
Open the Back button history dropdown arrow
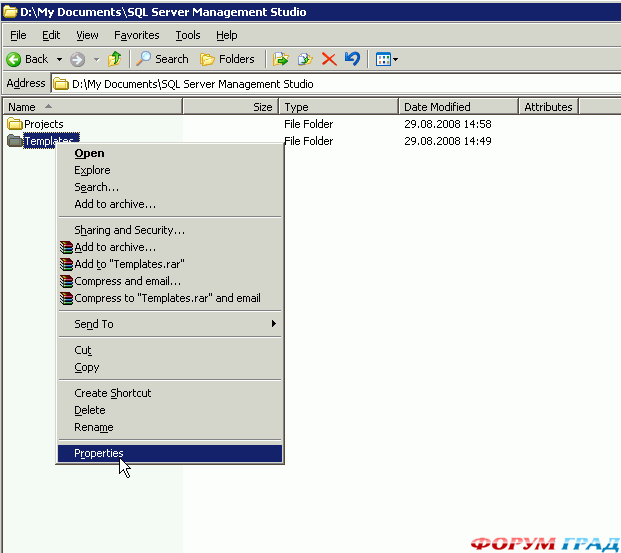tap(59, 59)
